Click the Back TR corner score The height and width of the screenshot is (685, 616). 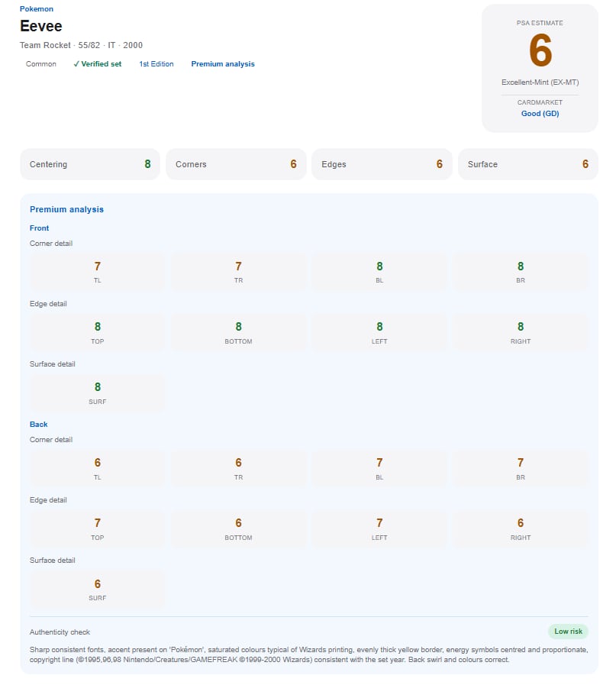pyautogui.click(x=238, y=468)
